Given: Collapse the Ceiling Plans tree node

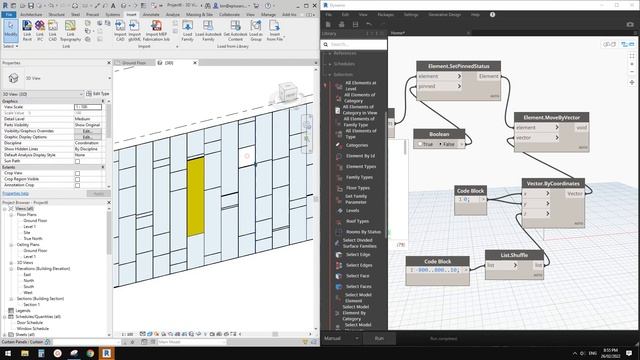Looking at the screenshot, I should (x=11, y=245).
